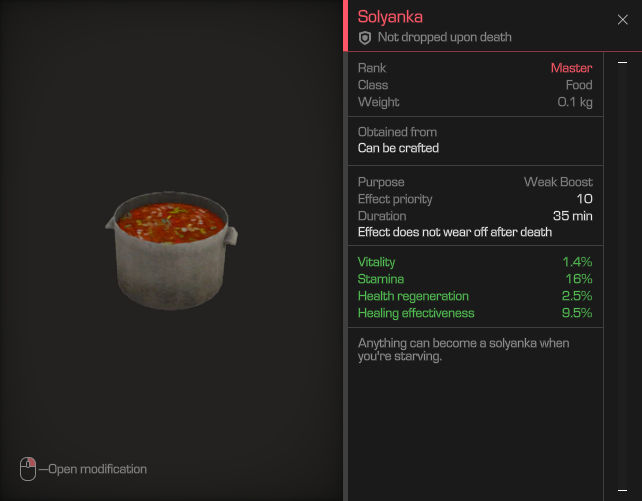Click the shield icon beside Not dropped upon death
This screenshot has height=501, width=642.
(364, 38)
